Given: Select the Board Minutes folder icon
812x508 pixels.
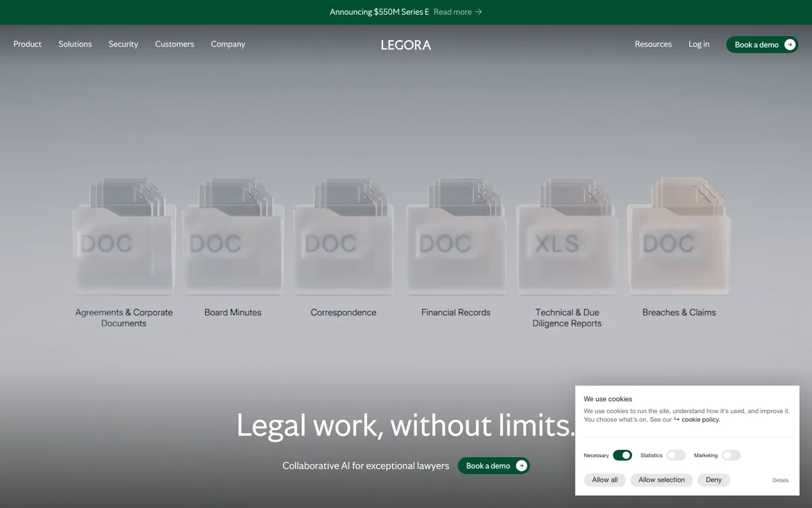Looking at the screenshot, I should 233,235.
